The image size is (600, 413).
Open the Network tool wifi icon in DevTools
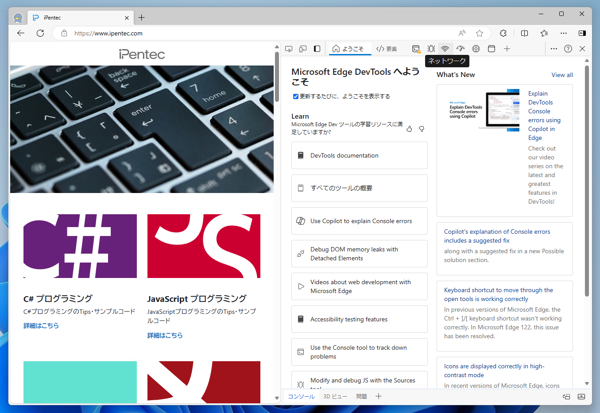tap(445, 49)
